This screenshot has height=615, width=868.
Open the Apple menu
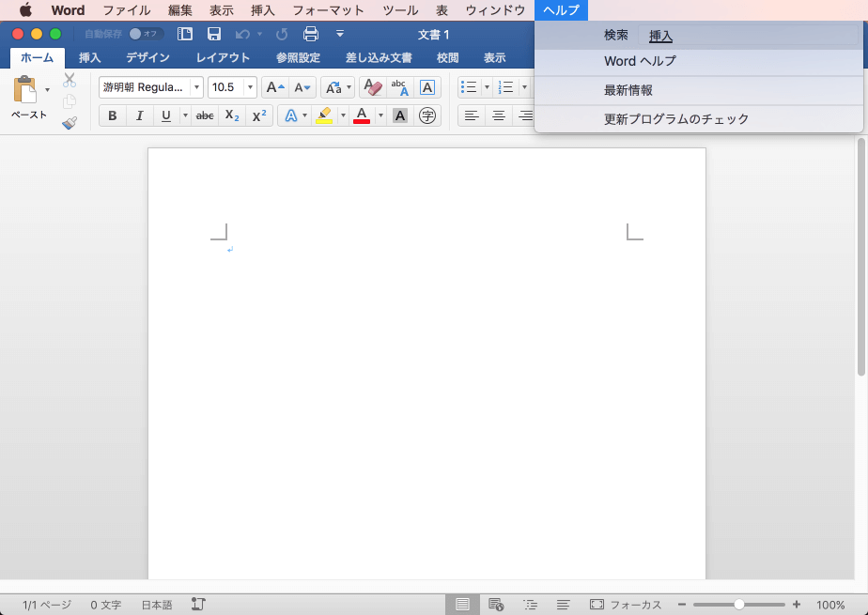coord(25,10)
